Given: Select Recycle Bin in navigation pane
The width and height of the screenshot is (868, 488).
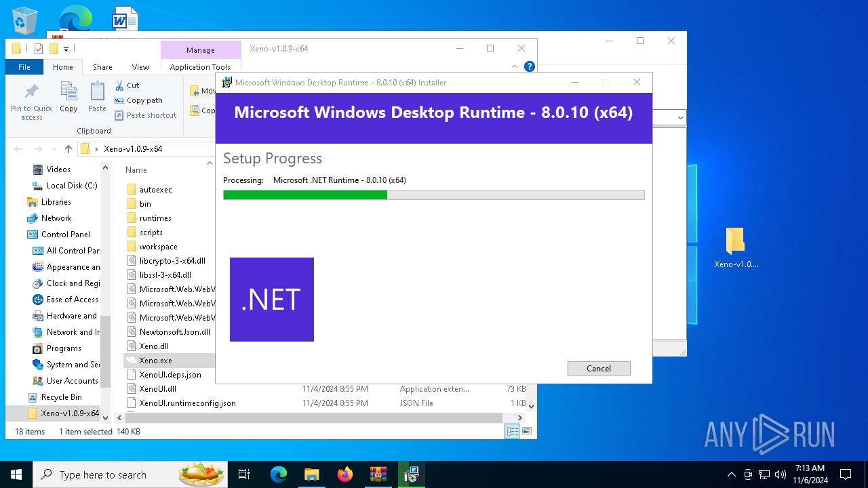Looking at the screenshot, I should pyautogui.click(x=61, y=397).
